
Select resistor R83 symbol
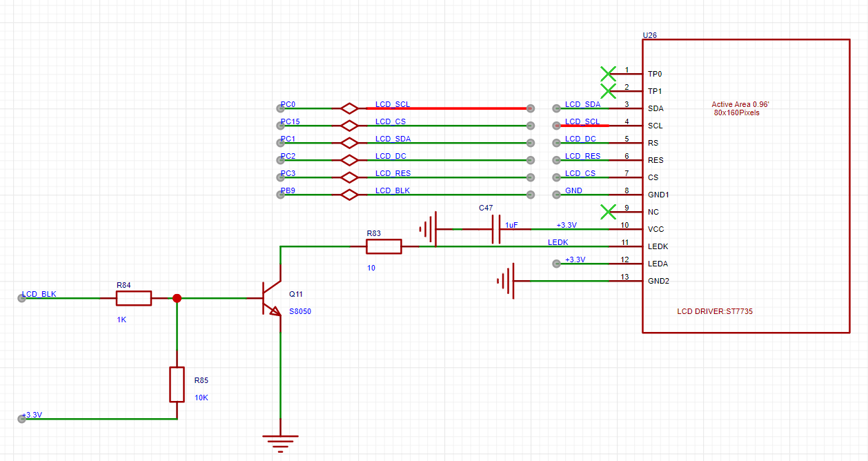[x=384, y=246]
